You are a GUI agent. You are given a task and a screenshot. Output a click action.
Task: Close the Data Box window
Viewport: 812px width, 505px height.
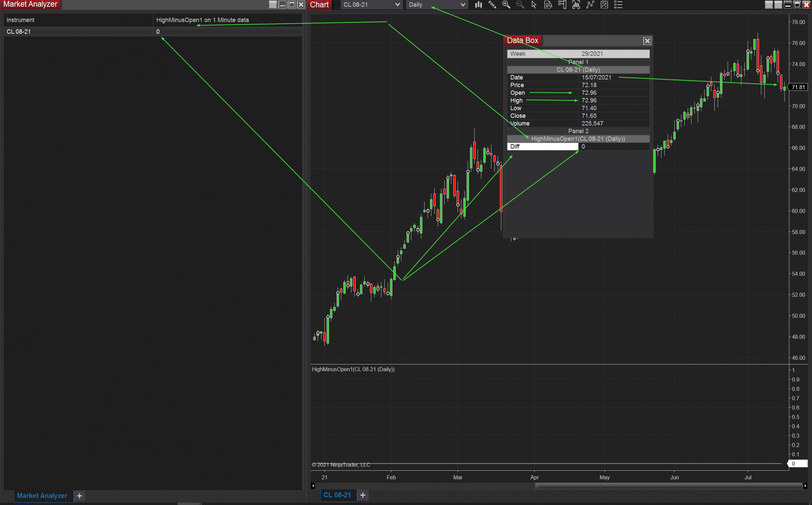click(x=647, y=41)
